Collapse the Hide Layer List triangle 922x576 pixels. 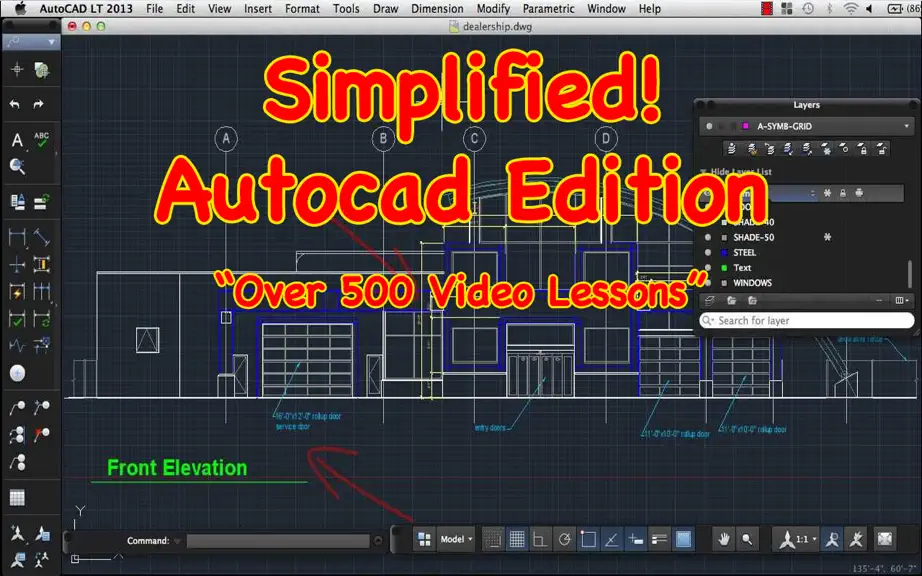tap(703, 172)
